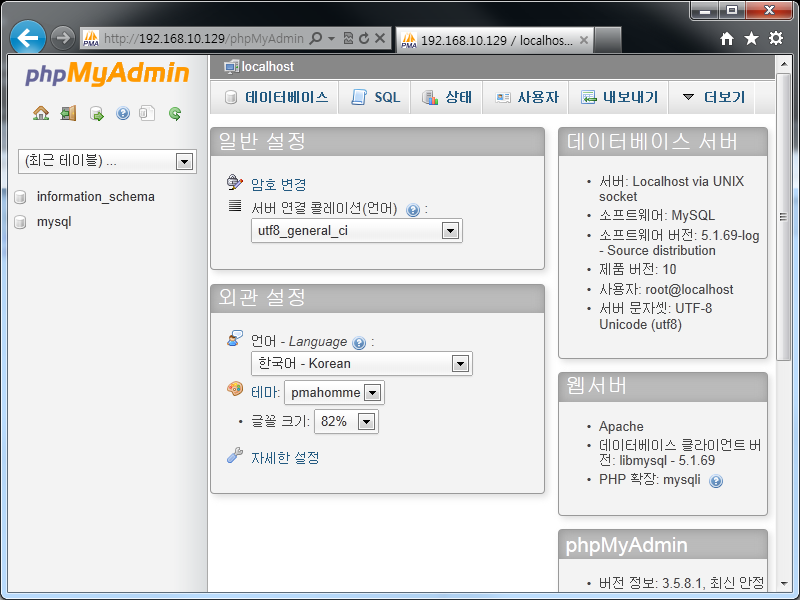Click '소프트웨어: MySQL' text
This screenshot has width=800, height=600.
click(657, 215)
